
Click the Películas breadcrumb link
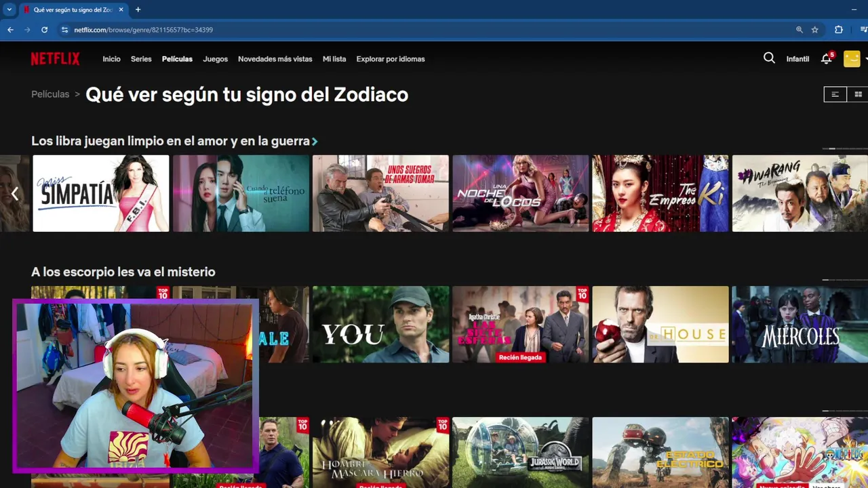50,94
